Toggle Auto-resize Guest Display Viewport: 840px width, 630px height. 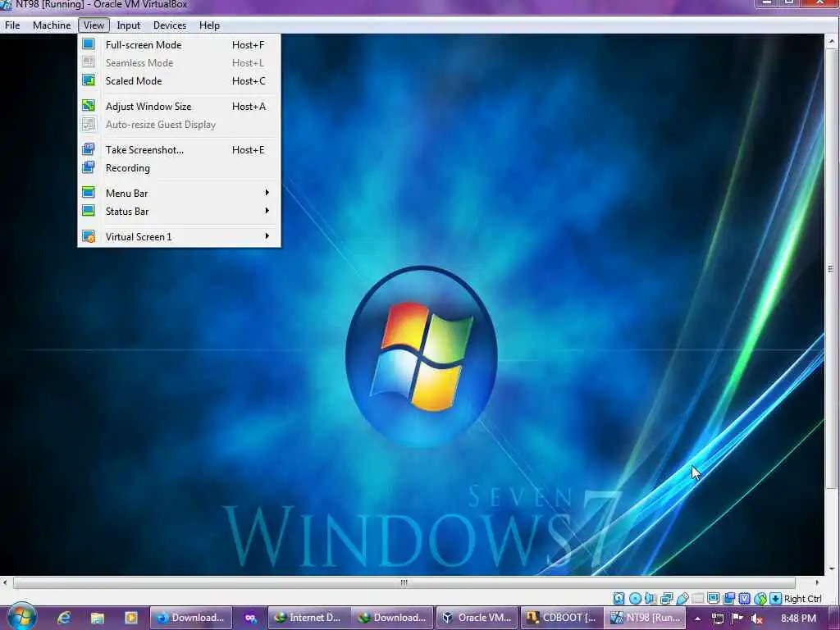click(x=179, y=125)
